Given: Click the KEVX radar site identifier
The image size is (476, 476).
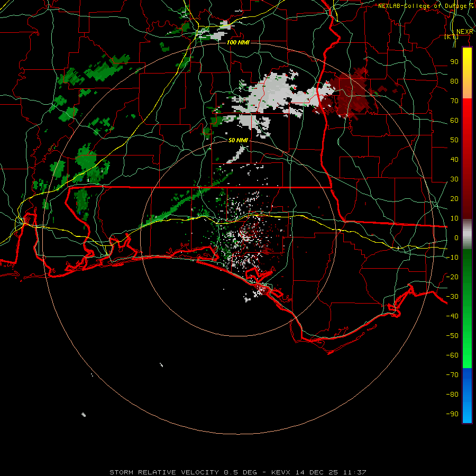Looking at the screenshot, I should 281,472.
